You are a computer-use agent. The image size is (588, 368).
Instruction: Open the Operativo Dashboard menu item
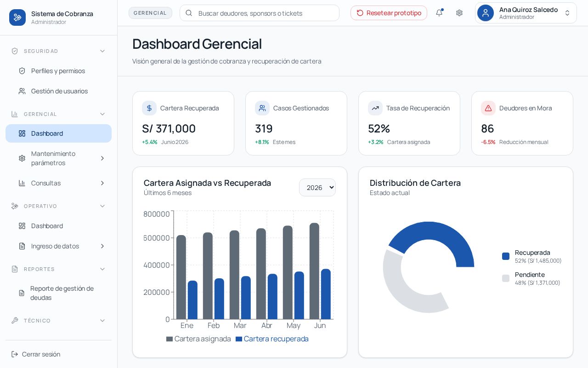click(x=58, y=226)
